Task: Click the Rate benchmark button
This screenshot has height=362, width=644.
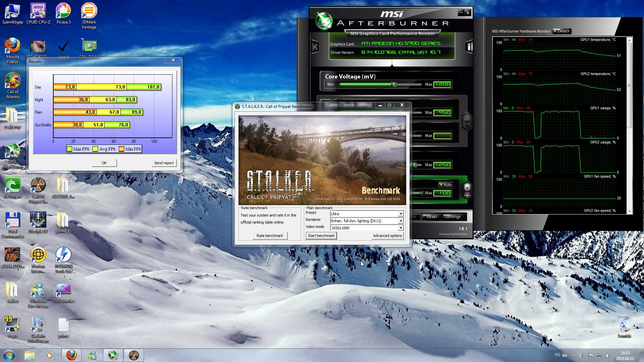Action: pyautogui.click(x=270, y=236)
